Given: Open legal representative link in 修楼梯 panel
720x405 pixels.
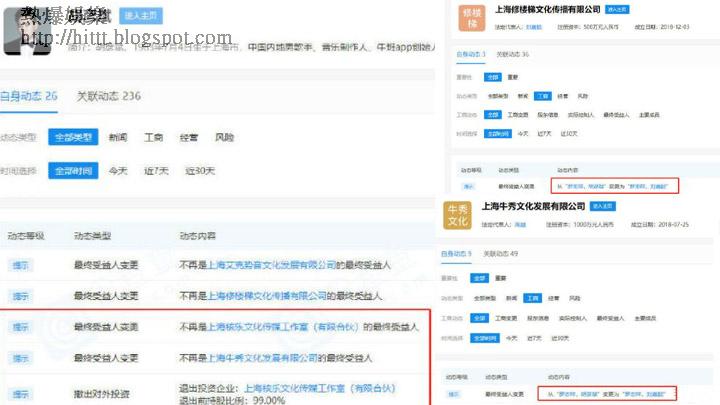Looking at the screenshot, I should click(534, 27).
